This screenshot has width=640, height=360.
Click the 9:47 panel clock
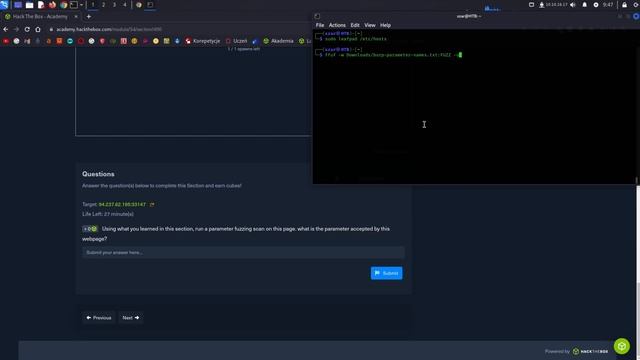[608, 5]
